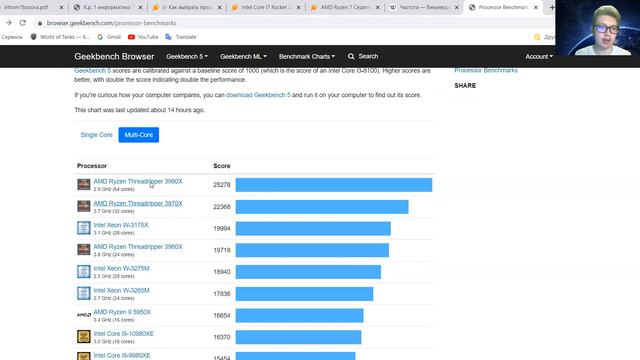Viewport: 640px width, 360px height.
Task: Click AMD logo beside Ryzen 9 5950X
Action: [x=84, y=315]
